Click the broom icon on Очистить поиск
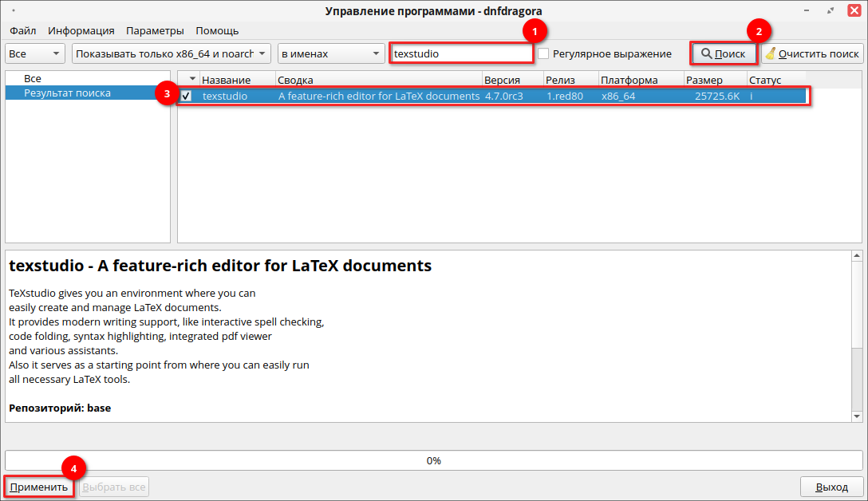The image size is (868, 501). (x=771, y=53)
